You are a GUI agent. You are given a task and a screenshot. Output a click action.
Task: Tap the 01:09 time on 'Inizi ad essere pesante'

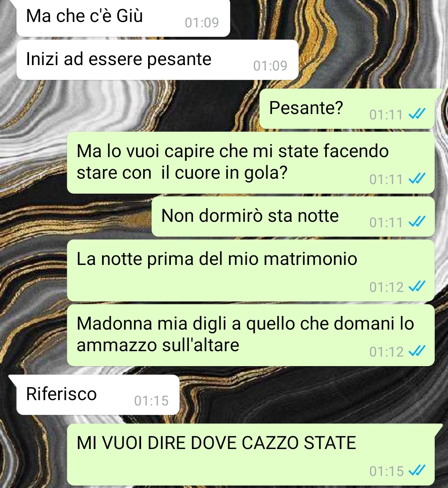coord(270,66)
